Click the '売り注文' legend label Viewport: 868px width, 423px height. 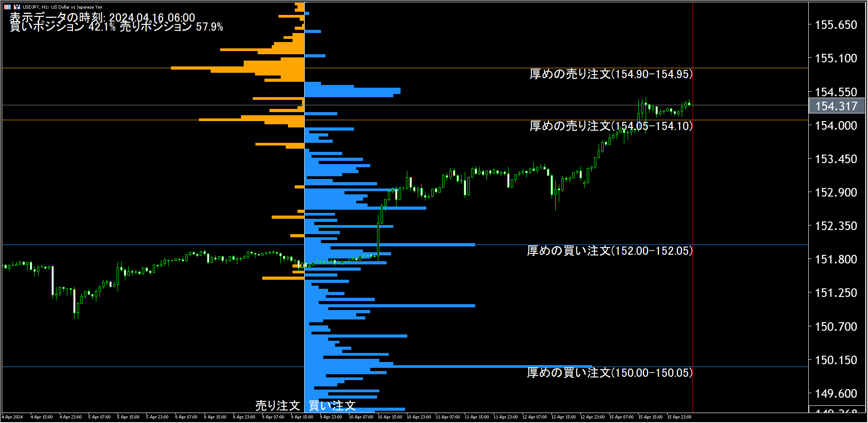(278, 406)
